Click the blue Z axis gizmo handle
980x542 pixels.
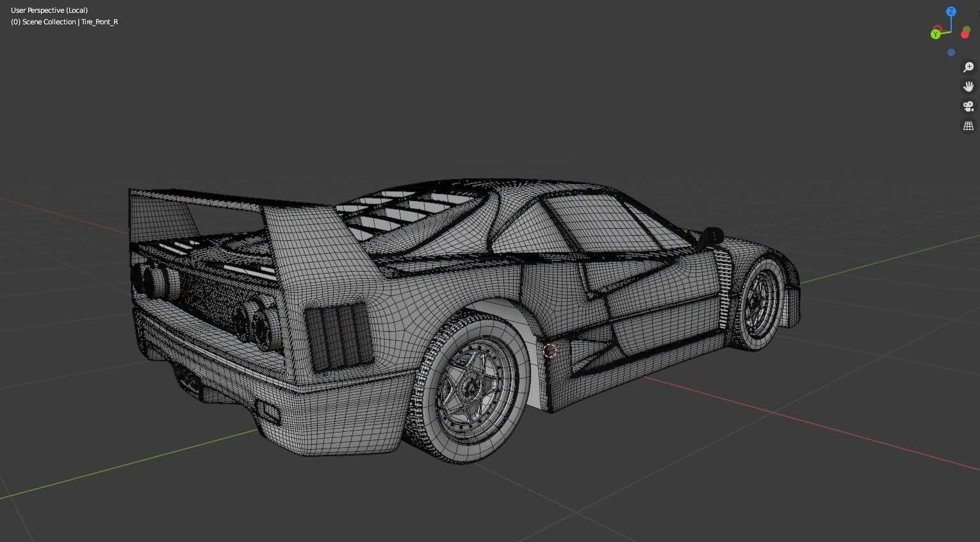click(952, 12)
